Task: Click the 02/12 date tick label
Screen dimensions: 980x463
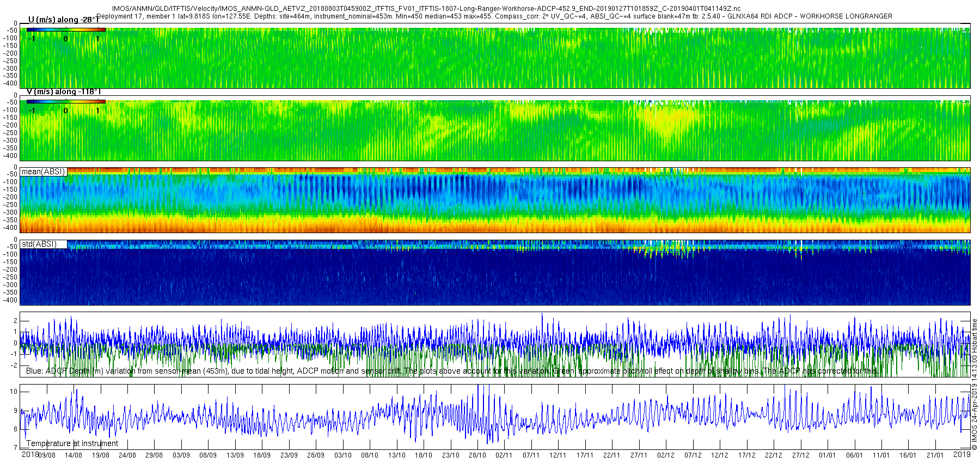Action: [666, 455]
